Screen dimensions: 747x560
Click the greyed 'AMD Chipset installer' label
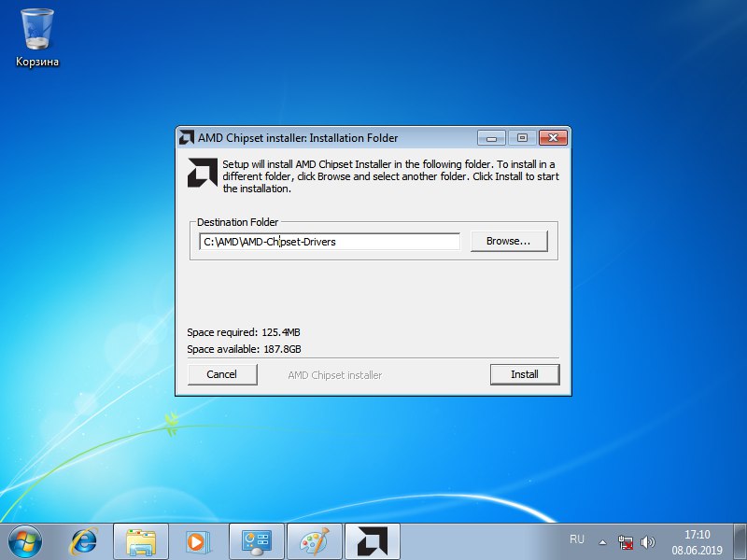pos(335,375)
